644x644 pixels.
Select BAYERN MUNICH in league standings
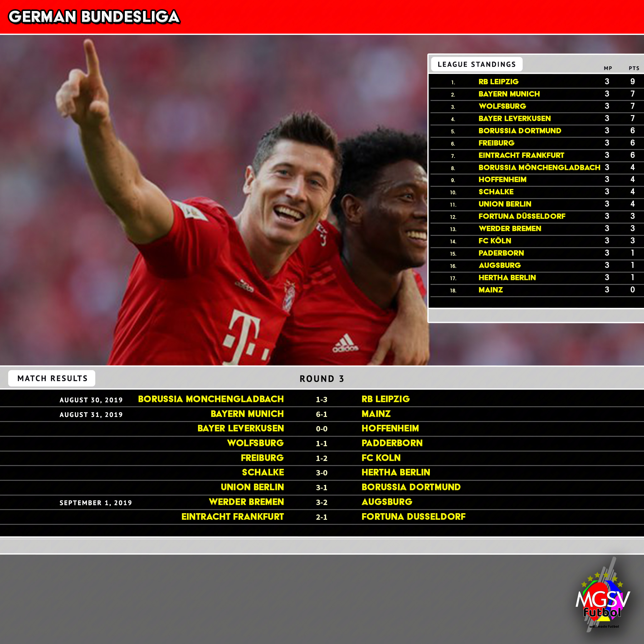[x=509, y=94]
